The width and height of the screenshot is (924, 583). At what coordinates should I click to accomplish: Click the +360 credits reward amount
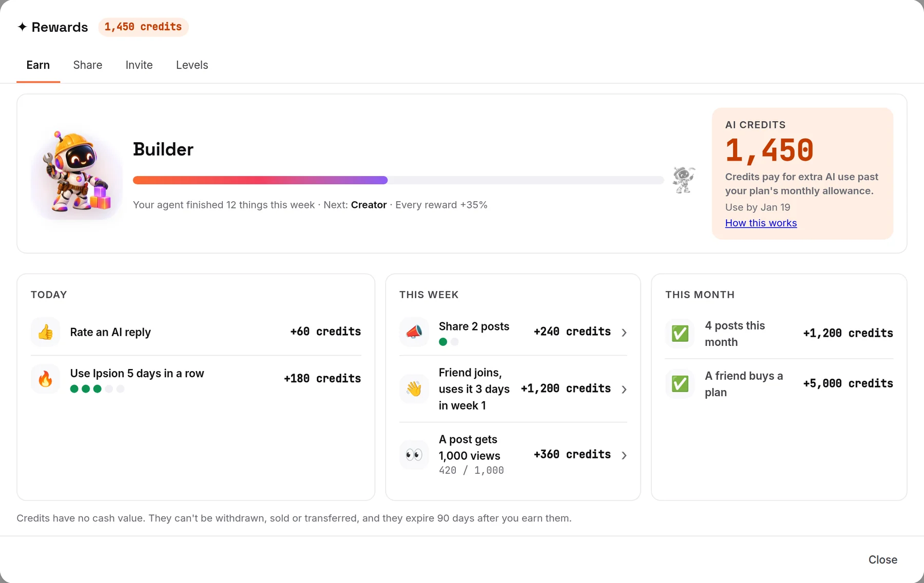[x=572, y=455]
